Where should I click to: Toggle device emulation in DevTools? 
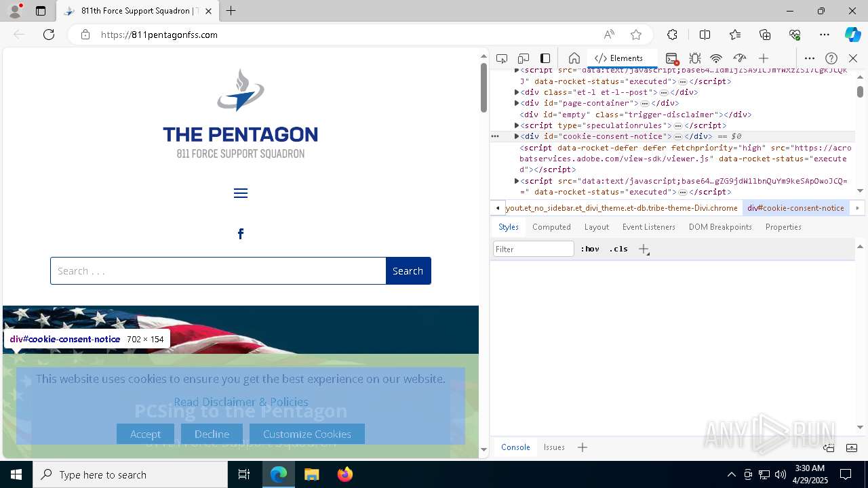pos(524,58)
